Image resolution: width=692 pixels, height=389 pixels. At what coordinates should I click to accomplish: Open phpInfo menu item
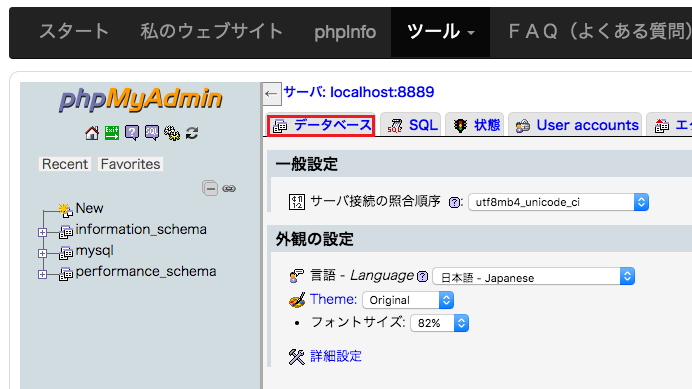(345, 32)
